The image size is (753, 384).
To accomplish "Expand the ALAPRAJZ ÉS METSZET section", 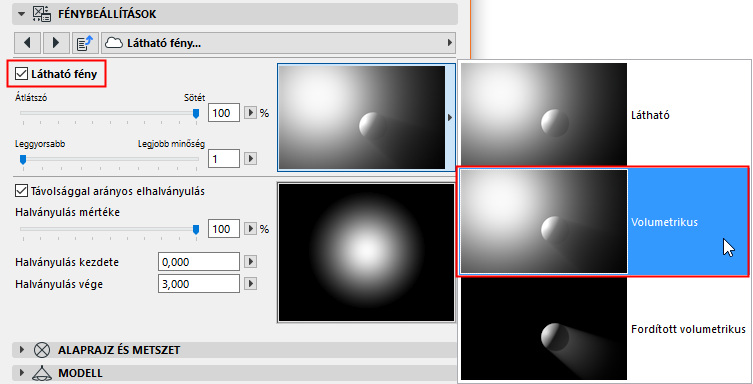I will point(22,350).
